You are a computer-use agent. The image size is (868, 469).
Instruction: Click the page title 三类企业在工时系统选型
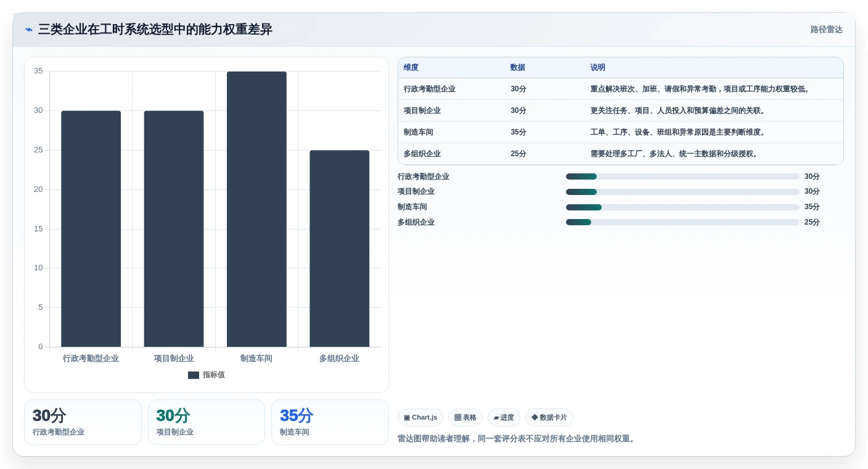click(x=155, y=30)
